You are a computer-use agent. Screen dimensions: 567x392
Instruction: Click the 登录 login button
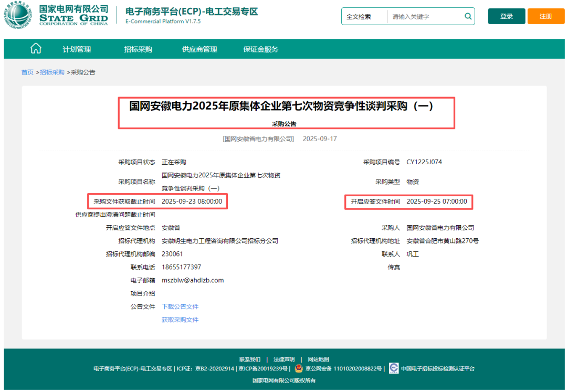(506, 16)
